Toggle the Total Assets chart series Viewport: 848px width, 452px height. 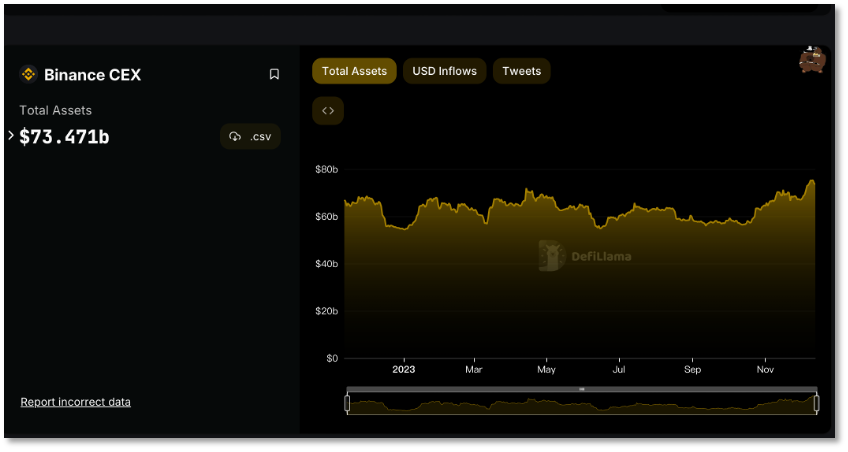pos(354,71)
